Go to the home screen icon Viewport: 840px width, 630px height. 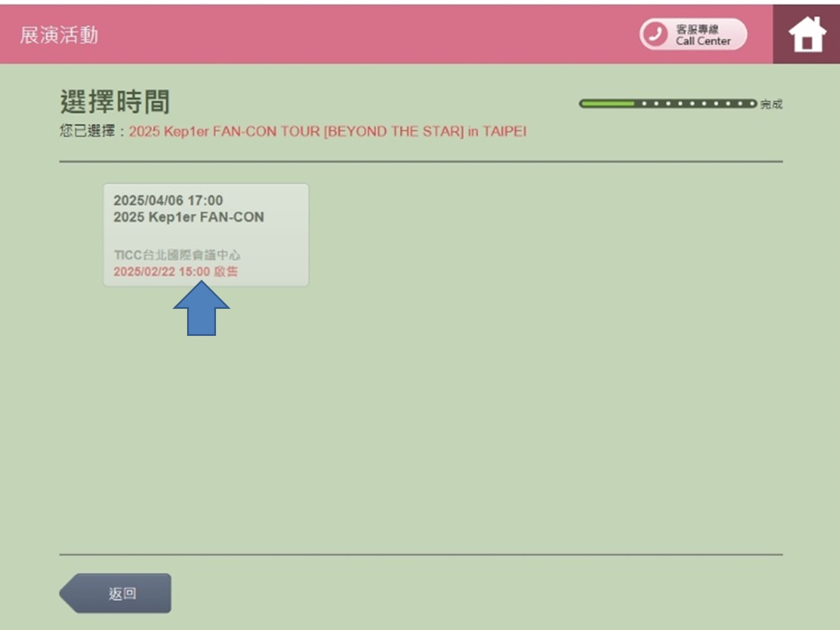(x=807, y=34)
